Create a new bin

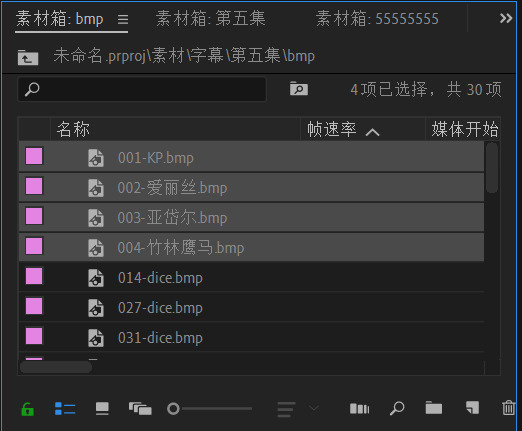[434, 408]
